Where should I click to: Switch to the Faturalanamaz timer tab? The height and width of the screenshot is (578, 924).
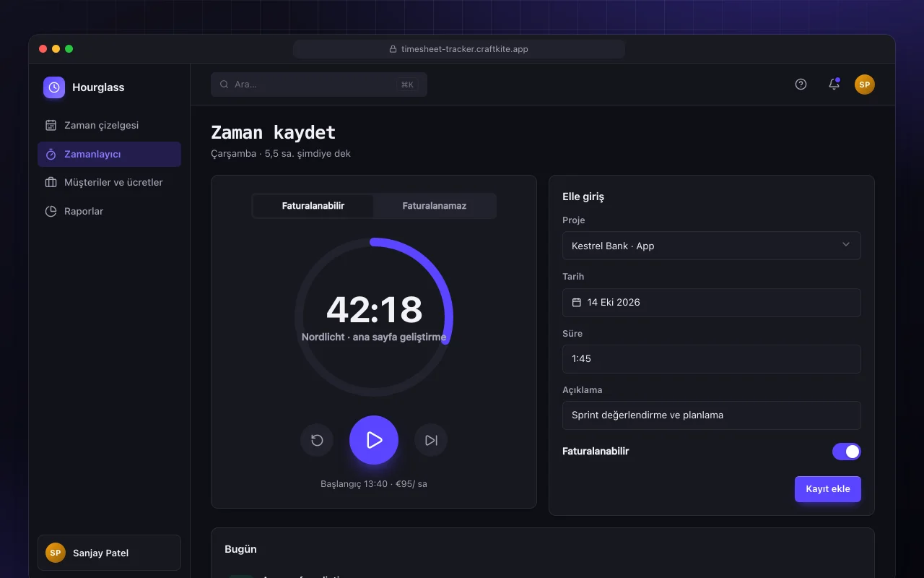[435, 206]
